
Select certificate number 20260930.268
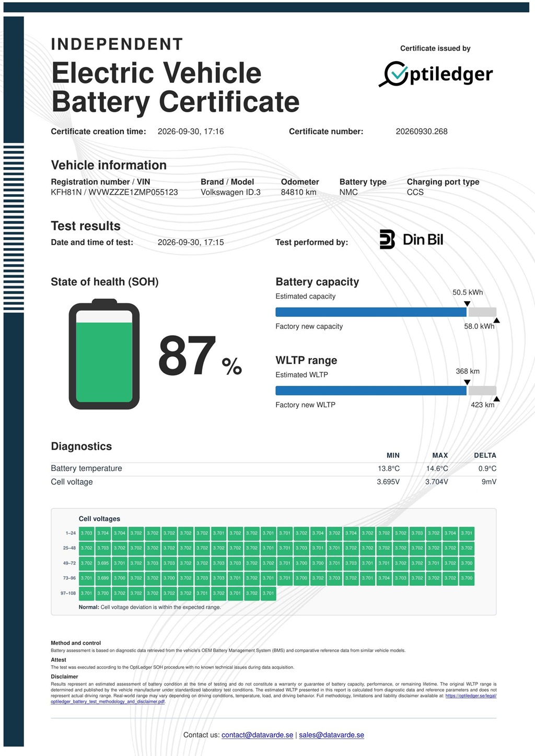click(422, 132)
